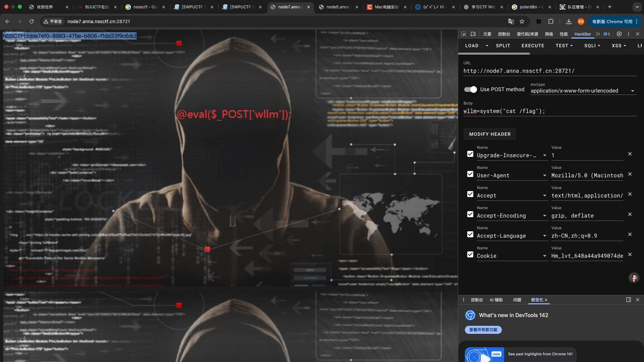The width and height of the screenshot is (644, 362).
Task: Click the HackBar URL input field
Action: (550, 71)
